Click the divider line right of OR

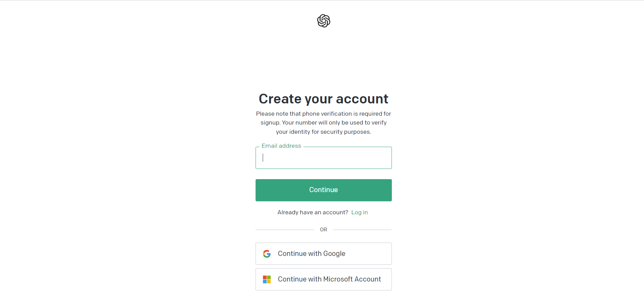362,230
